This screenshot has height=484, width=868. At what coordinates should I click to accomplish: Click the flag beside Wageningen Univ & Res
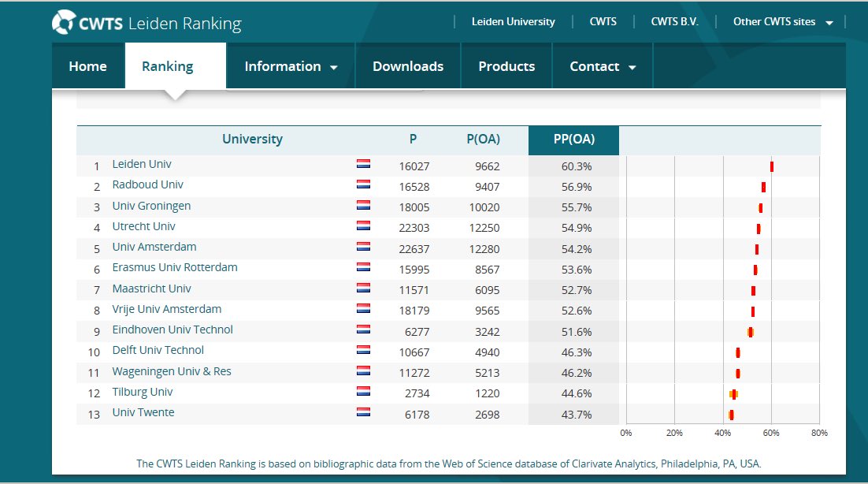click(x=363, y=370)
